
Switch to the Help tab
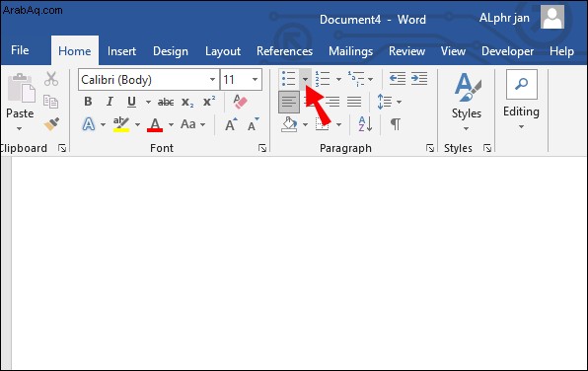tap(561, 51)
